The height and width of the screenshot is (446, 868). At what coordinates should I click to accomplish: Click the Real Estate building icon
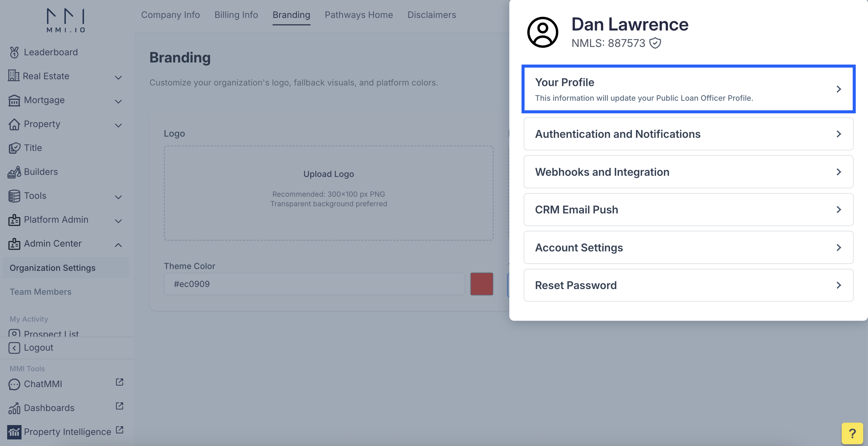[14, 76]
